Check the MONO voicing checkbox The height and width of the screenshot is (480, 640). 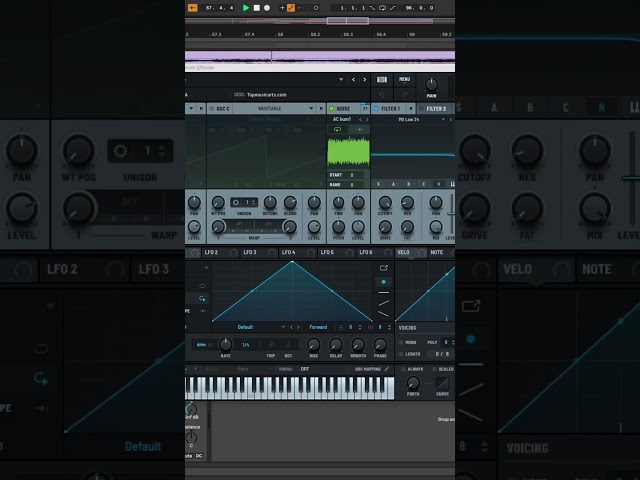pyautogui.click(x=402, y=343)
